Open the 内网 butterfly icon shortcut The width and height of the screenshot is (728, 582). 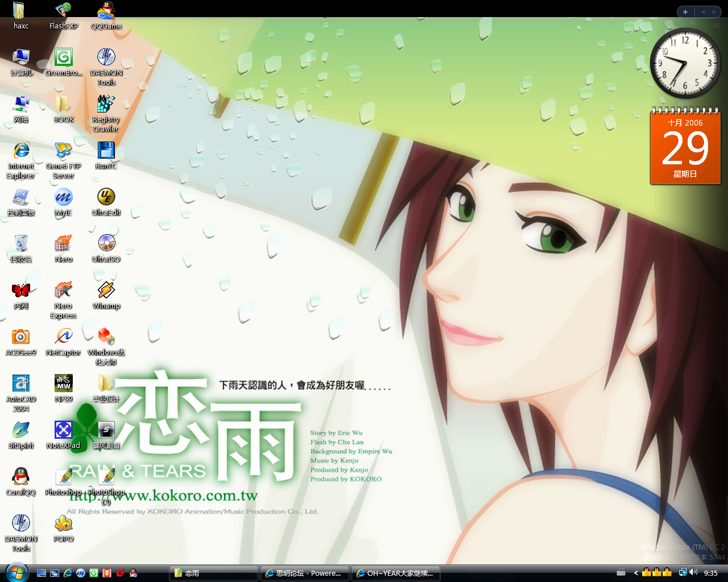tap(21, 296)
